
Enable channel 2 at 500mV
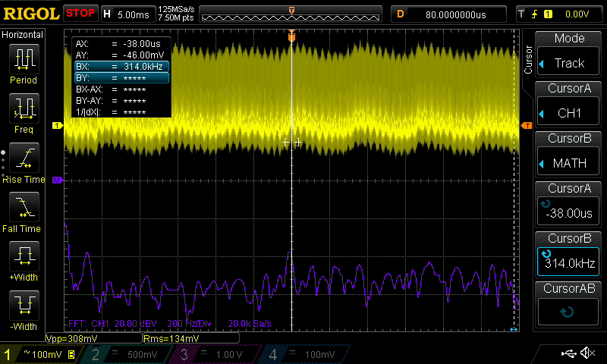(x=125, y=354)
